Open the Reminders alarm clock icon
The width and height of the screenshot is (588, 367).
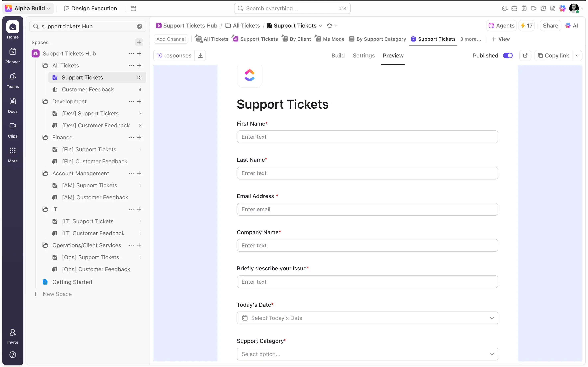tap(544, 8)
